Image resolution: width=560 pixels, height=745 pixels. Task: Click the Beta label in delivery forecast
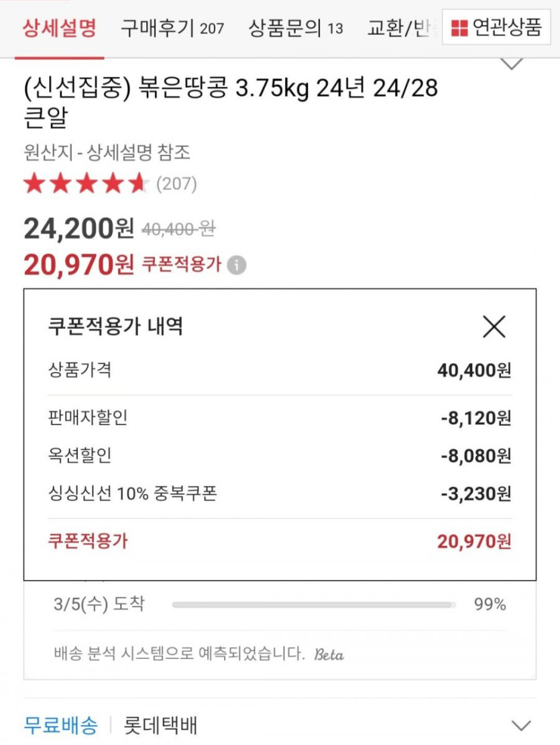point(329,654)
